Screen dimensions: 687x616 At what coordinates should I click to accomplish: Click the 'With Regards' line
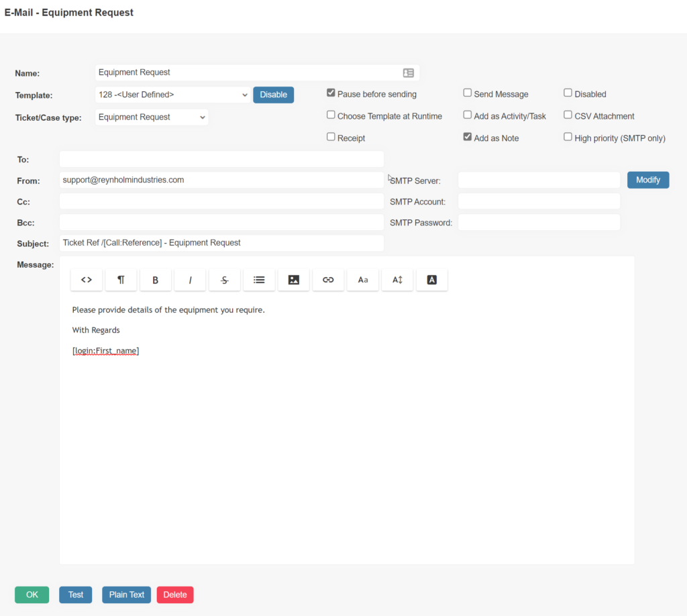pos(96,330)
